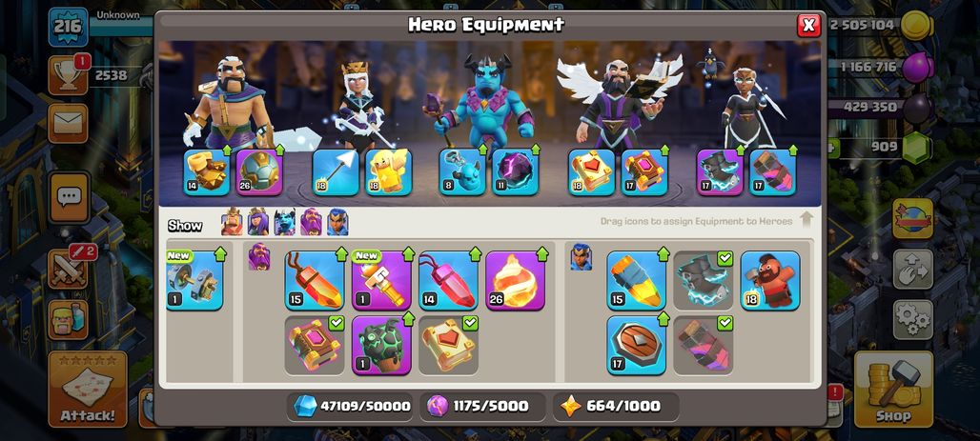Select the level 26 Spiky Ball equipment
The width and height of the screenshot is (980, 441).
(x=259, y=171)
